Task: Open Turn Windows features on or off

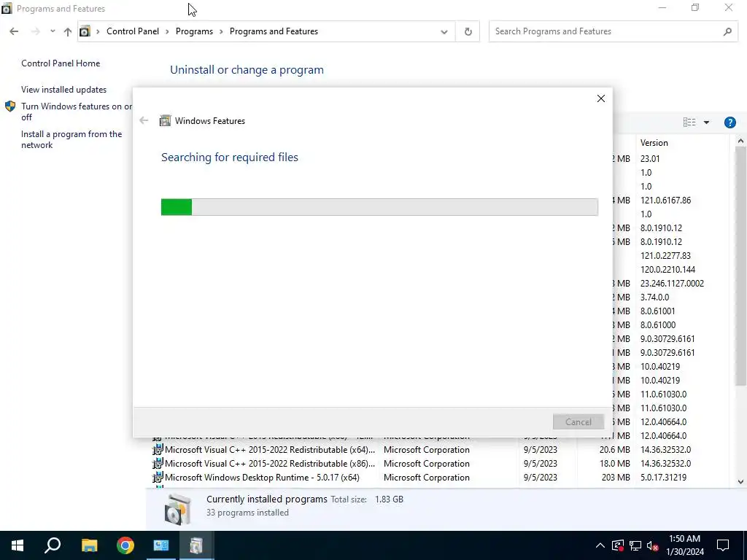Action: 76,112
